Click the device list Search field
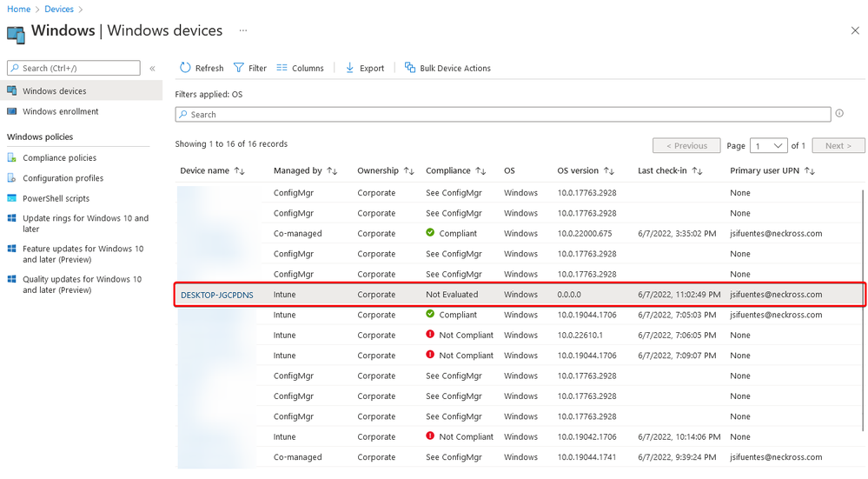 click(503, 114)
